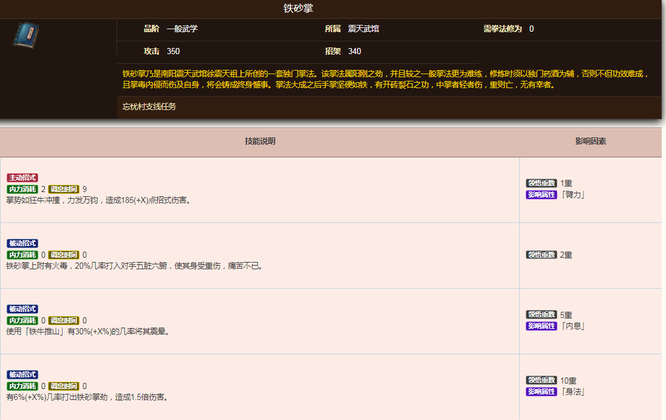Click 调息时间 badge in the 火毒 row
This screenshot has height=420, width=666.
tap(64, 255)
